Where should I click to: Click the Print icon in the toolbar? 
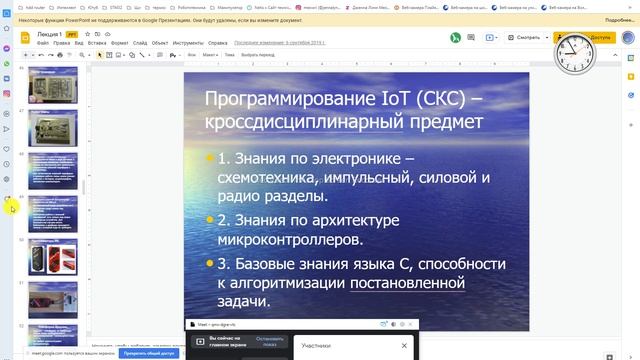click(60, 55)
